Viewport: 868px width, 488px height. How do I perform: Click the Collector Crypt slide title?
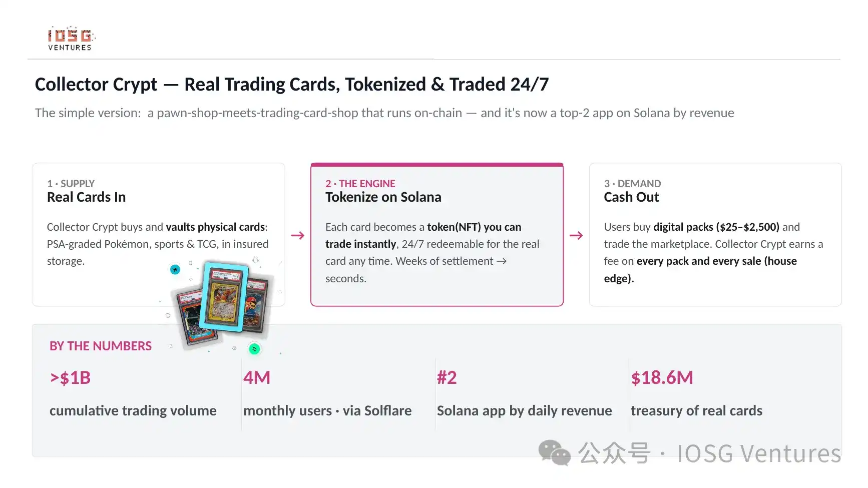(x=292, y=85)
